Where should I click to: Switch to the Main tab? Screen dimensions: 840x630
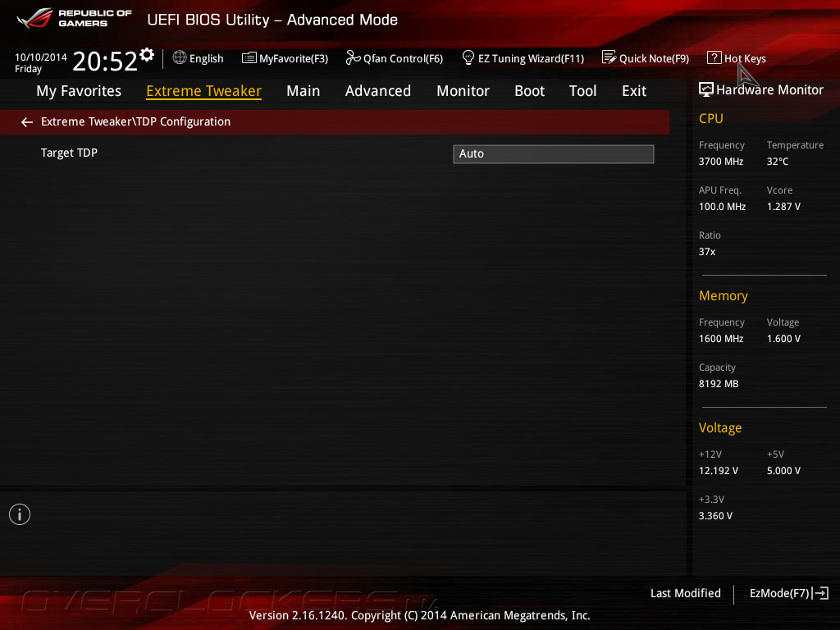pos(304,91)
